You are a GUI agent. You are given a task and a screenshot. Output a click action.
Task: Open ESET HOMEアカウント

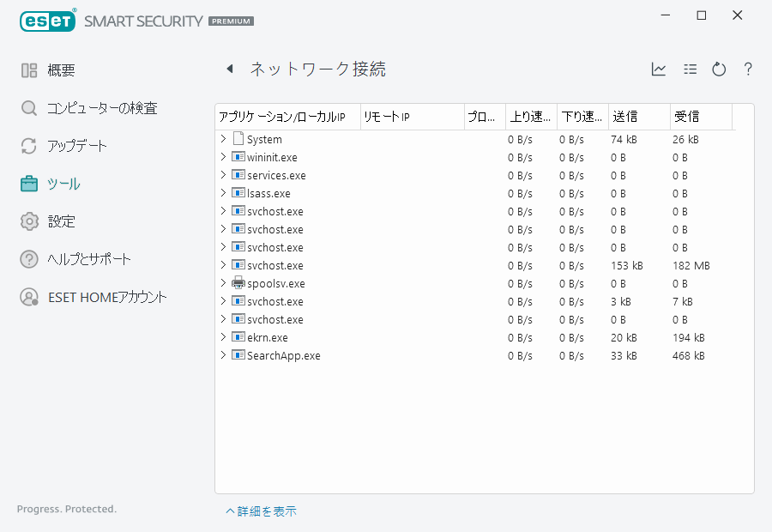click(106, 297)
